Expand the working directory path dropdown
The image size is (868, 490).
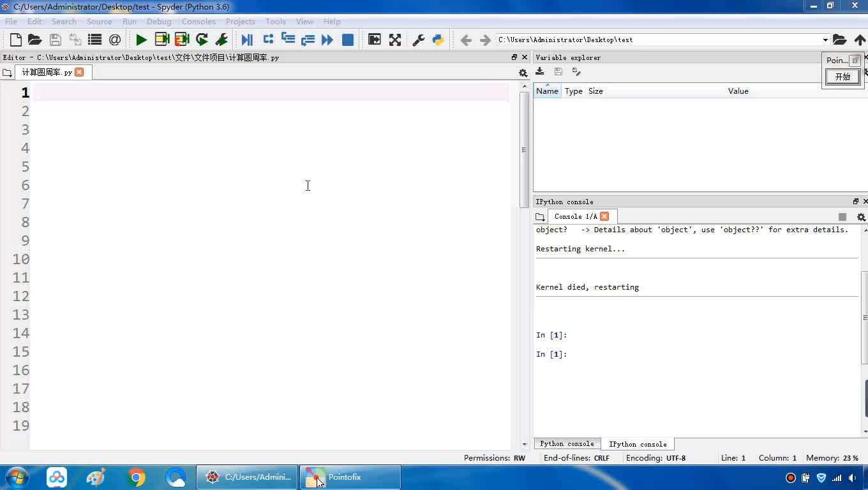(825, 40)
